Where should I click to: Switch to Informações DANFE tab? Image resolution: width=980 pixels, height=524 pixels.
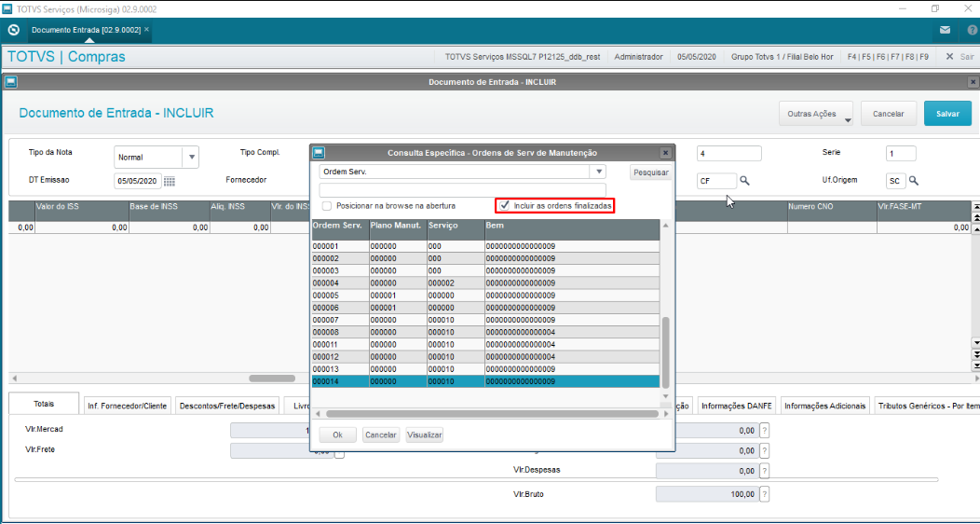(x=737, y=406)
